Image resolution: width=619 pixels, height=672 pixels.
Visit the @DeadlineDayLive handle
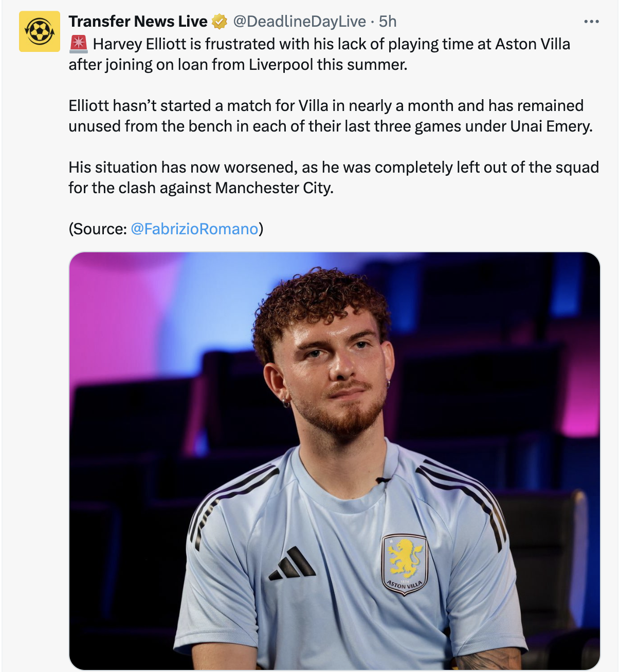click(x=299, y=22)
